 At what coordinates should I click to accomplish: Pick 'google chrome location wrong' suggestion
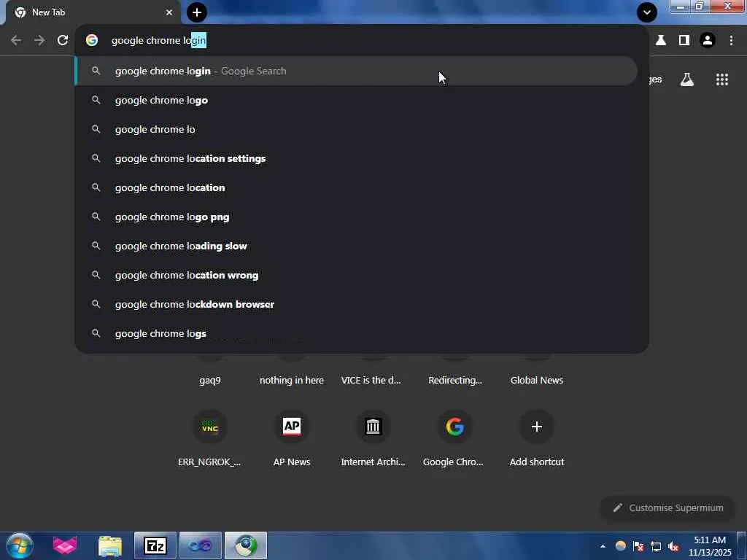[x=356, y=275]
